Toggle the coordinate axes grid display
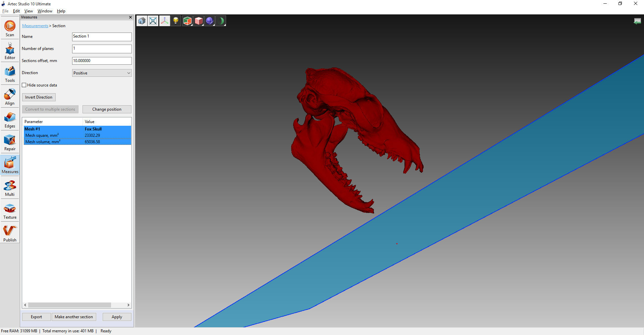Screen dimensions: 644x335 (164, 21)
